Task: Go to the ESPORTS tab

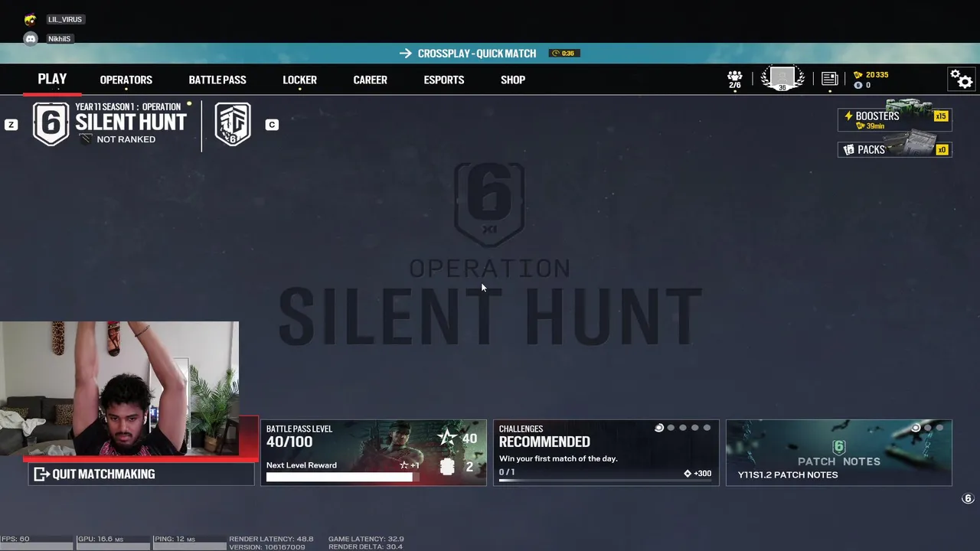Action: point(444,80)
